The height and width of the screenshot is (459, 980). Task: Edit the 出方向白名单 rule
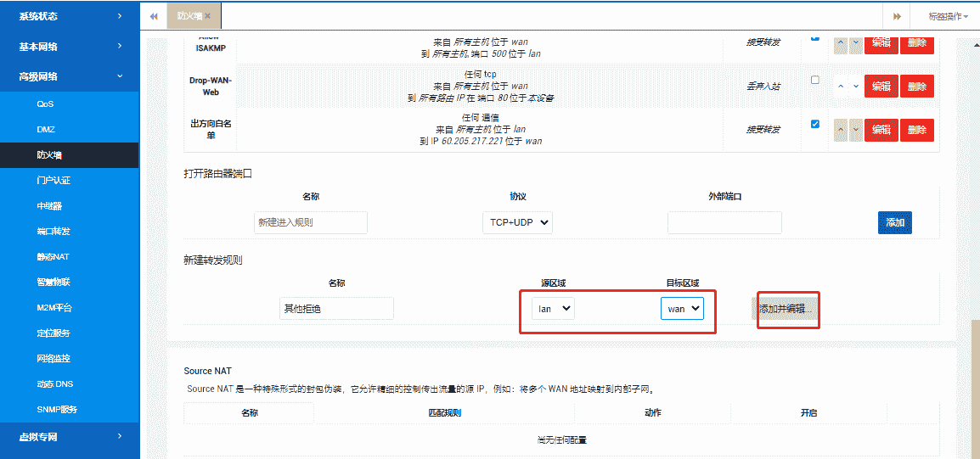click(x=881, y=130)
